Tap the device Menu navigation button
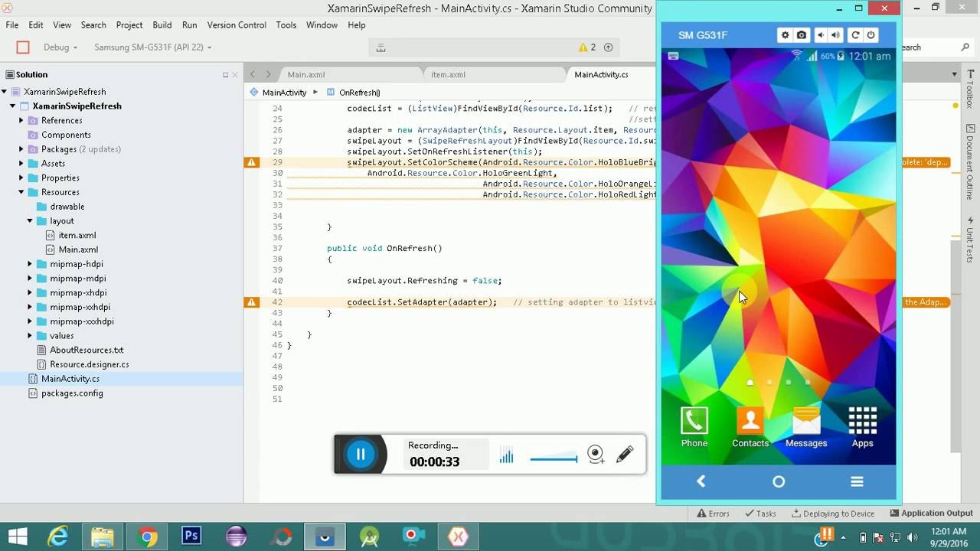This screenshot has height=551, width=980. (857, 481)
